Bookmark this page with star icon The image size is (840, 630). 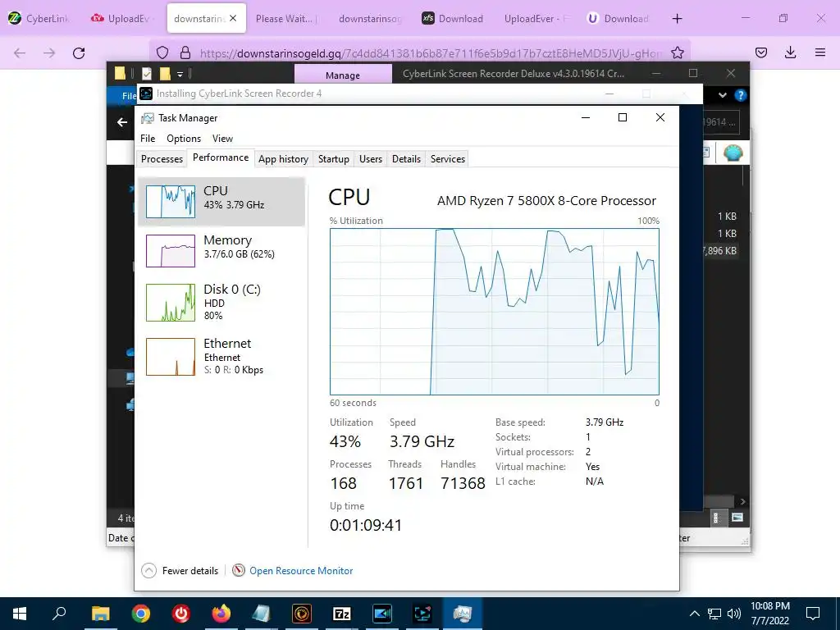tap(677, 52)
